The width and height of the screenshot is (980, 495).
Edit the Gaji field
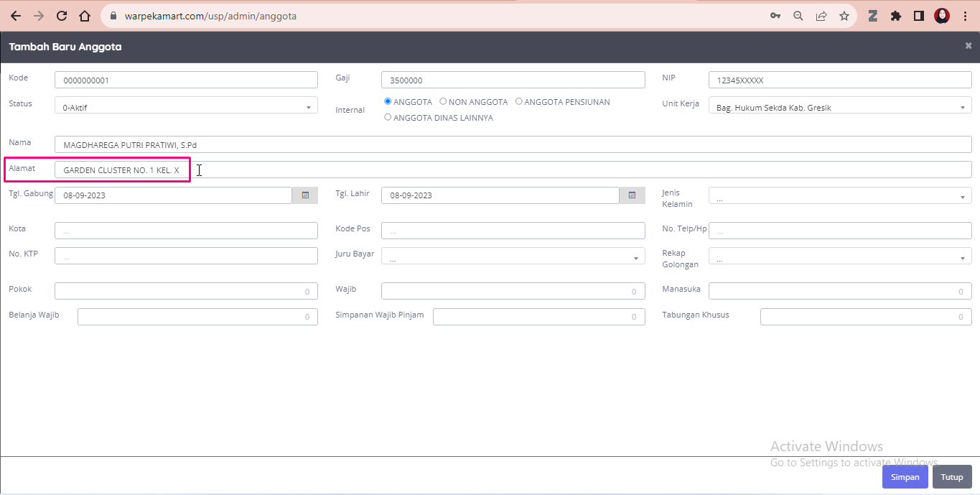click(513, 80)
